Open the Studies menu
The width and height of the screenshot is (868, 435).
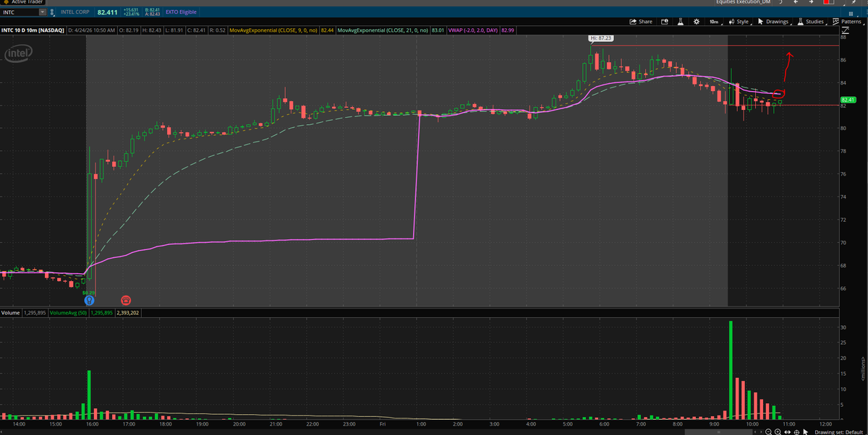coord(812,22)
